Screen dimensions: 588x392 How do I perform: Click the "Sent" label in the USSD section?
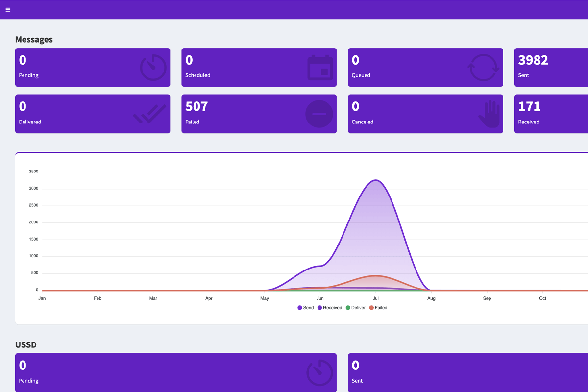(357, 381)
